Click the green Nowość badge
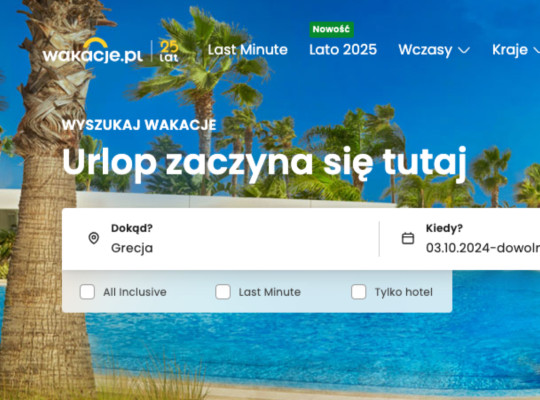Viewport: 540px width, 400px height. click(331, 29)
